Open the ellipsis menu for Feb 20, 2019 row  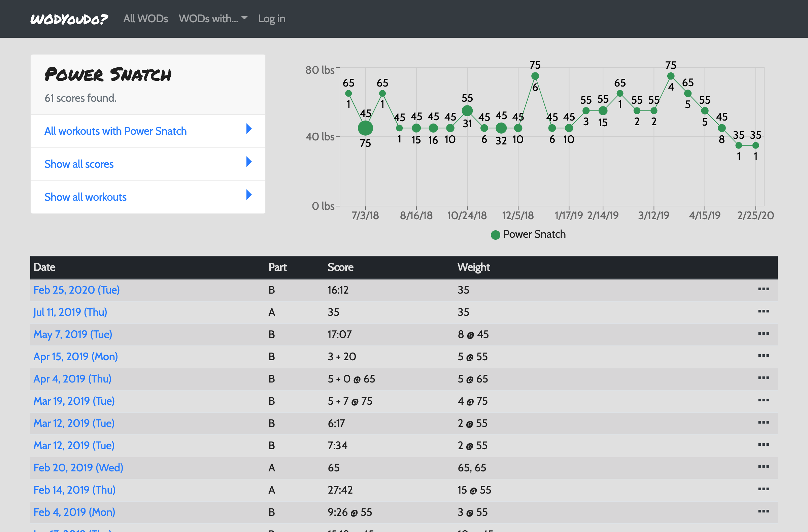(764, 467)
